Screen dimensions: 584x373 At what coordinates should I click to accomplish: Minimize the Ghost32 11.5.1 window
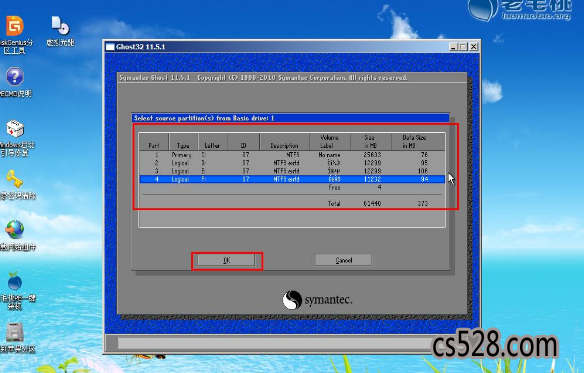pyautogui.click(x=453, y=47)
